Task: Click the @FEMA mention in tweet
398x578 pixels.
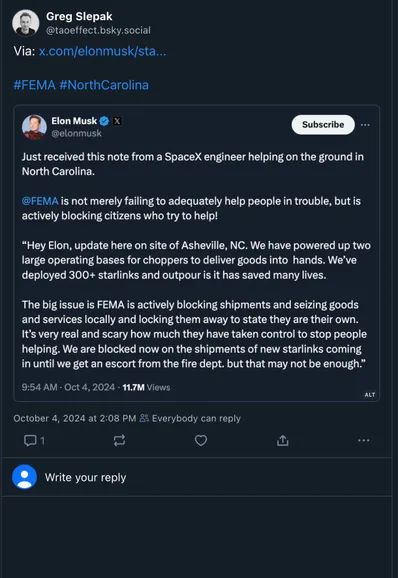Action: point(40,201)
